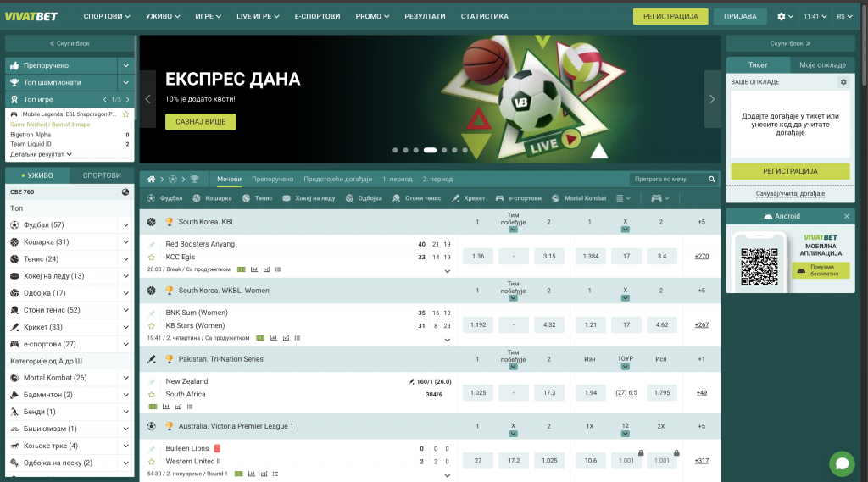Open РЕЗУЛТАТИ page

coord(425,17)
